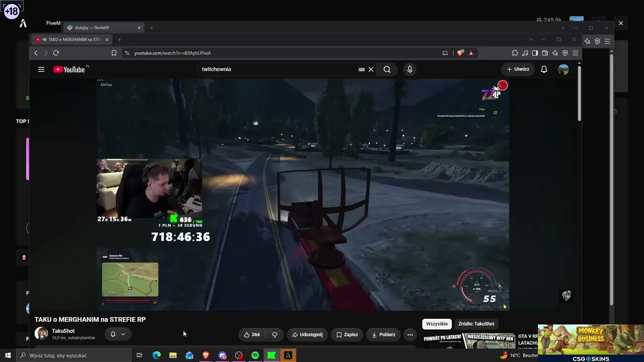Dislike the video

275,334
